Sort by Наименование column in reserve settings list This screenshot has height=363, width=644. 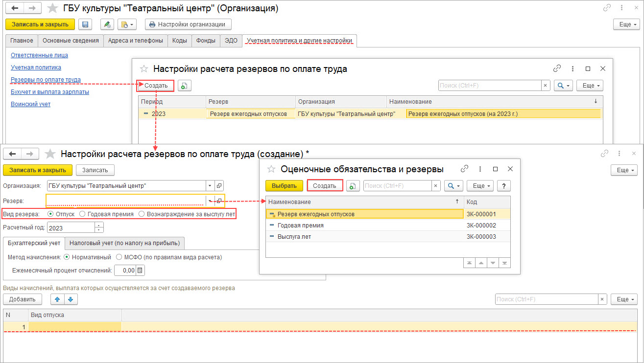point(494,101)
